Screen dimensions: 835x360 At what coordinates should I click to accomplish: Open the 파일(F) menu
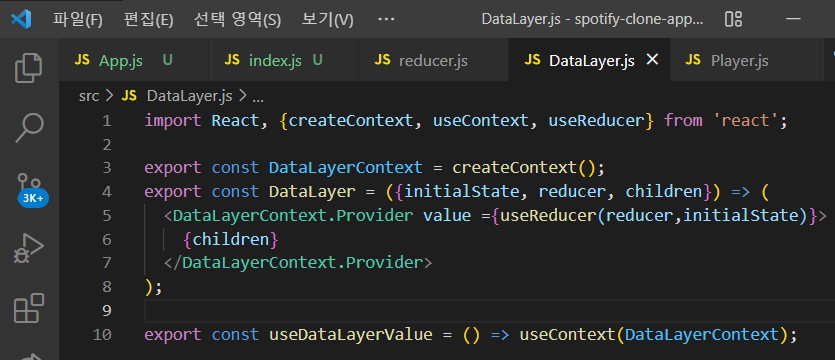click(78, 20)
